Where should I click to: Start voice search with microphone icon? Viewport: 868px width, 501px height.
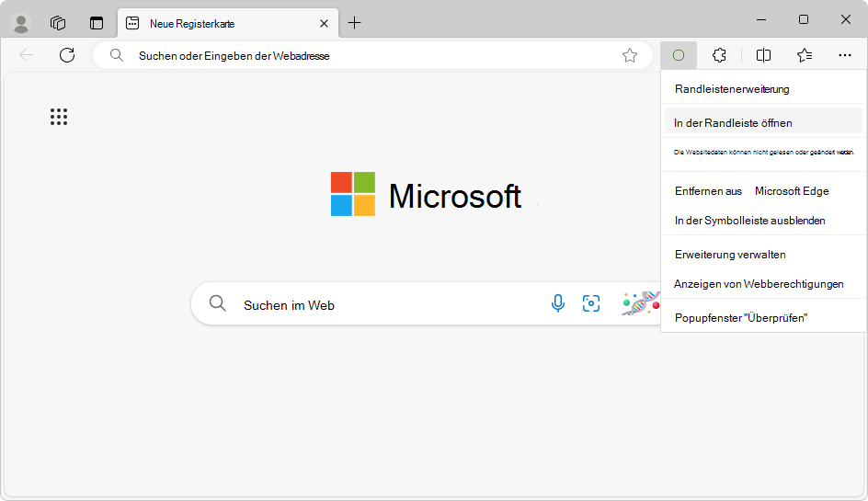[x=558, y=303]
